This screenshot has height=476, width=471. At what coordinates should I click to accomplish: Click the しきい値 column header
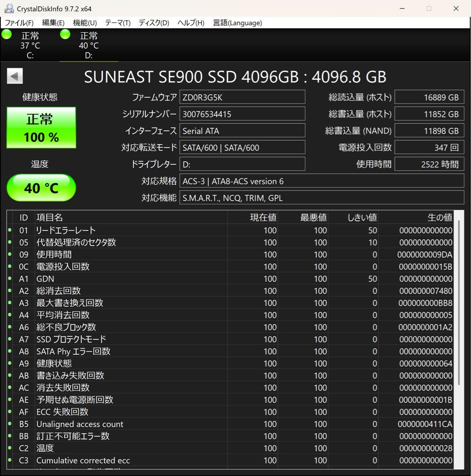click(353, 217)
